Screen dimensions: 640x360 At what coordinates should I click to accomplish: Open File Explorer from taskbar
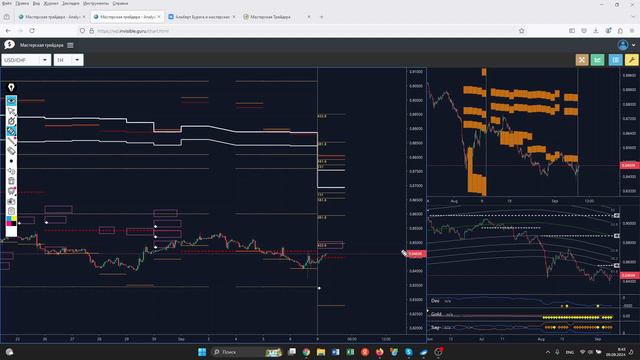(x=321, y=352)
